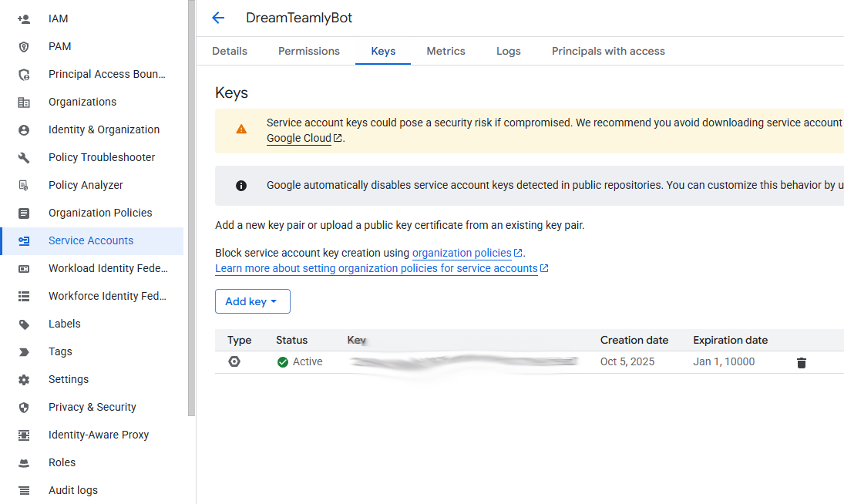844x504 pixels.
Task: Click the PAM shield icon
Action: coord(24,46)
